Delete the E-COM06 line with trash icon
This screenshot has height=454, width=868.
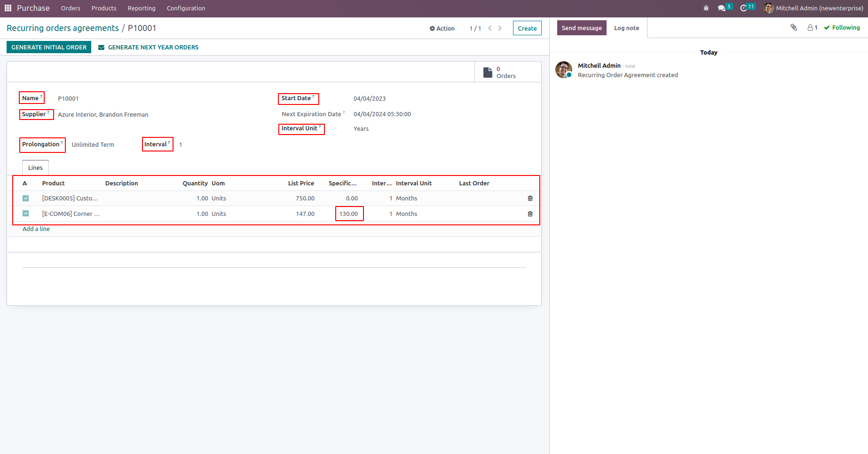click(530, 214)
